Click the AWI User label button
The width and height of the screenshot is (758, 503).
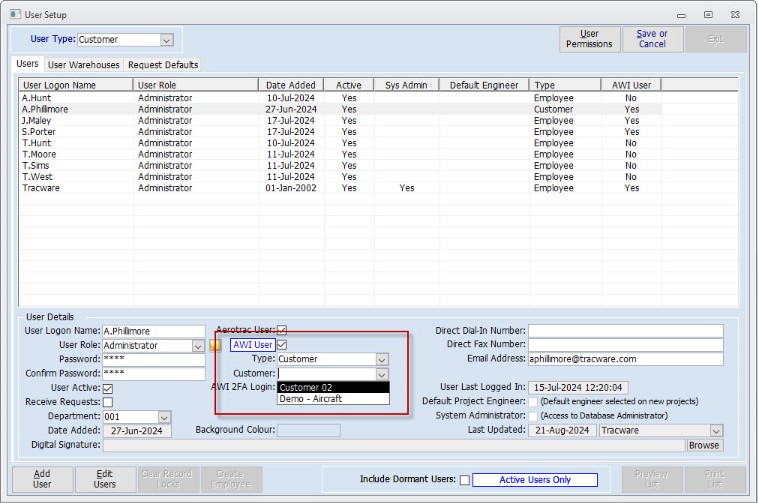coord(252,345)
